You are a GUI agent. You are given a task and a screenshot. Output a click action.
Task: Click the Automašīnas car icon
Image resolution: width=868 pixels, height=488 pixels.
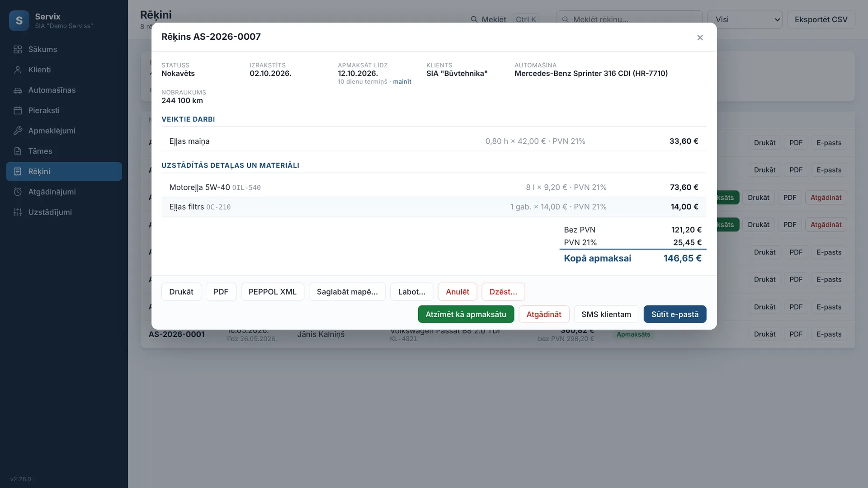point(18,90)
